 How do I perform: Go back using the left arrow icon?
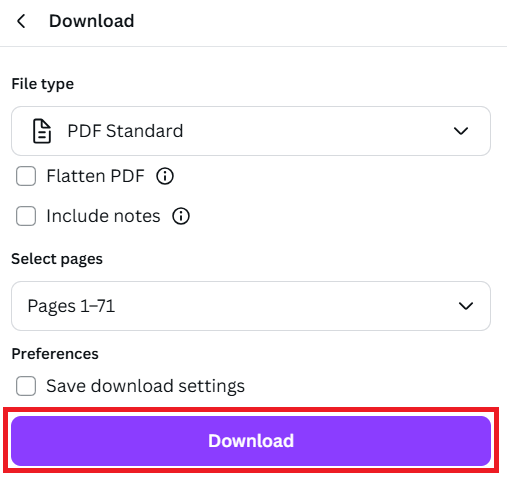(x=21, y=21)
